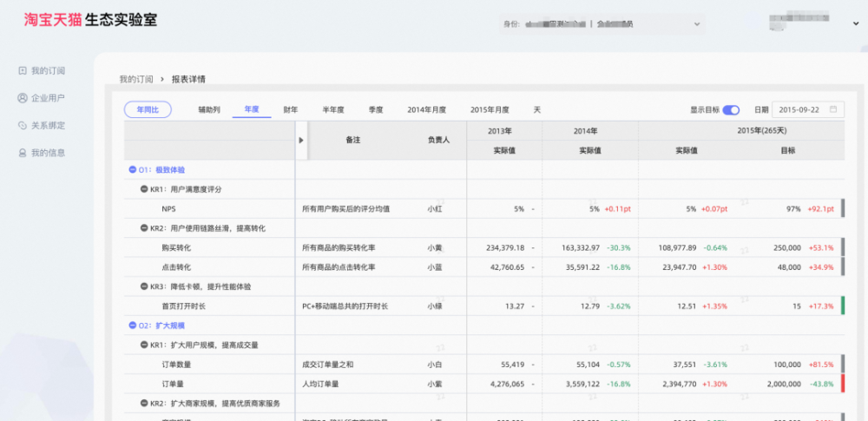Switch to the 财年 tab
The image size is (868, 421).
291,109
